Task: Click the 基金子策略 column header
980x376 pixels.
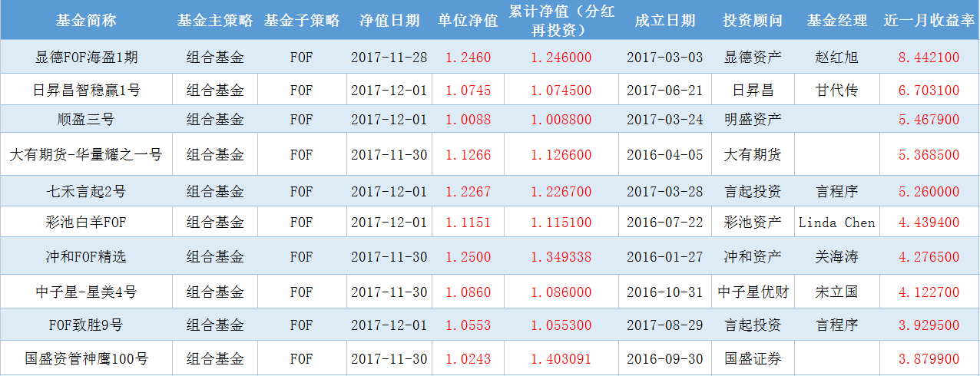Action: coord(301,21)
